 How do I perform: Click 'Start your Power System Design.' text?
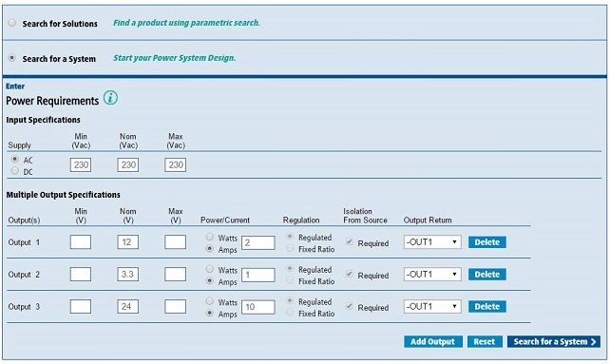click(174, 58)
